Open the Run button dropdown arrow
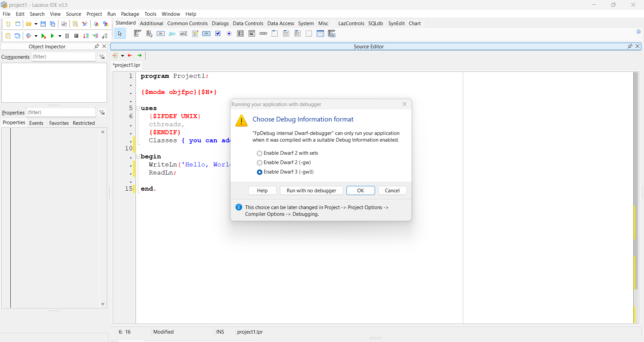 click(60, 36)
